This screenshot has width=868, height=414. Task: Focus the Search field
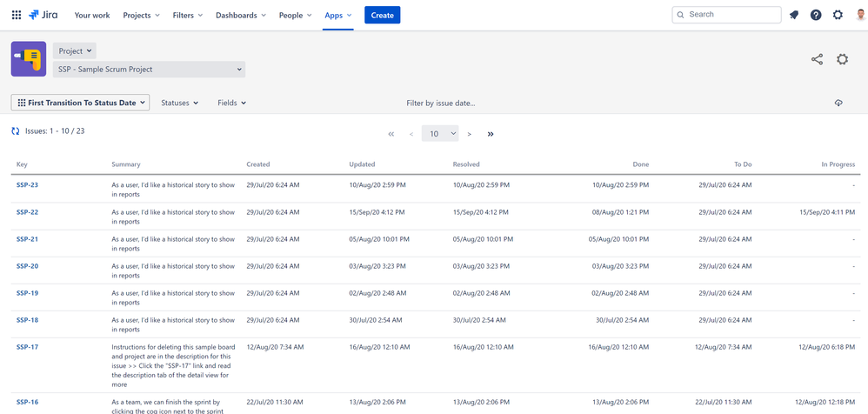(726, 15)
